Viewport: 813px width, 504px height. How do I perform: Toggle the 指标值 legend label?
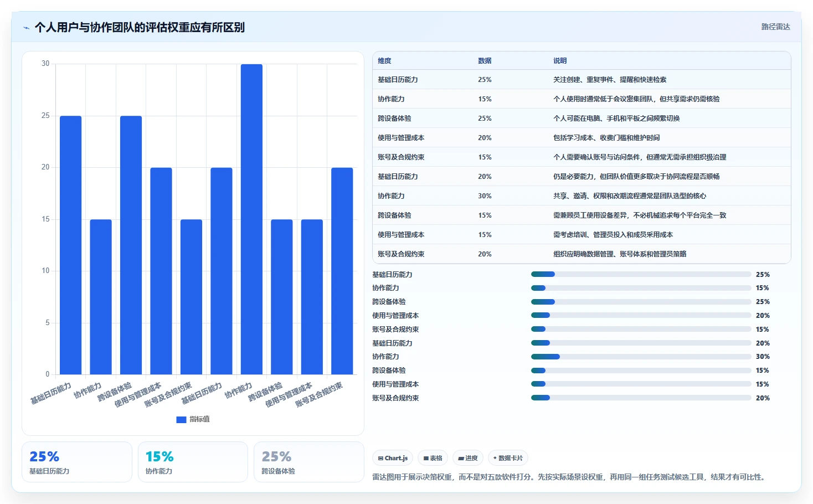199,419
